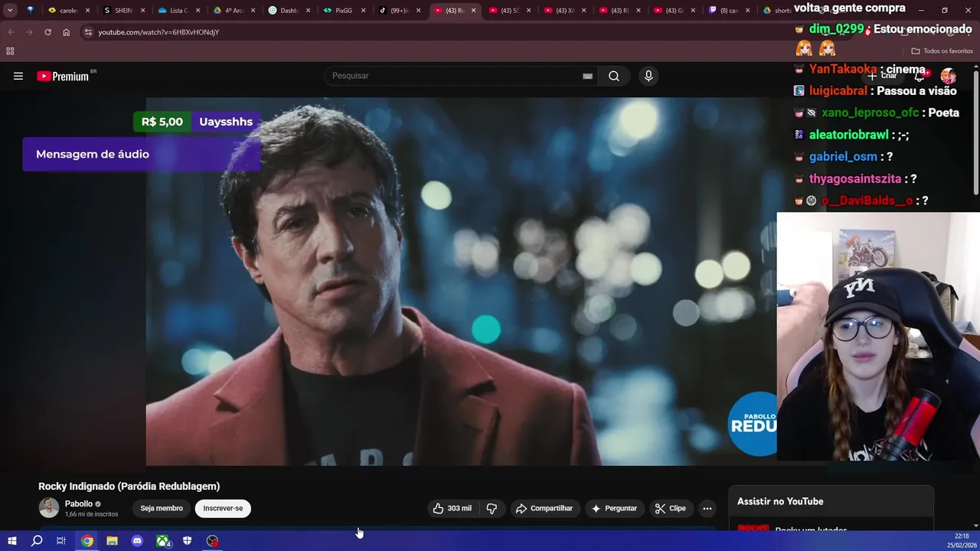
Task: Open more actions three-dot menu below video
Action: click(x=707, y=508)
